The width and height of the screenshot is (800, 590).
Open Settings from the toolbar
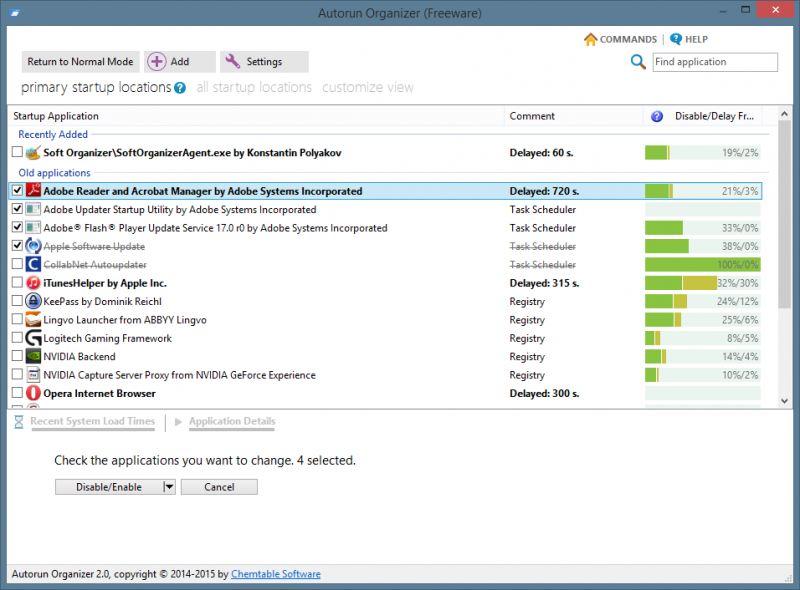click(x=264, y=62)
